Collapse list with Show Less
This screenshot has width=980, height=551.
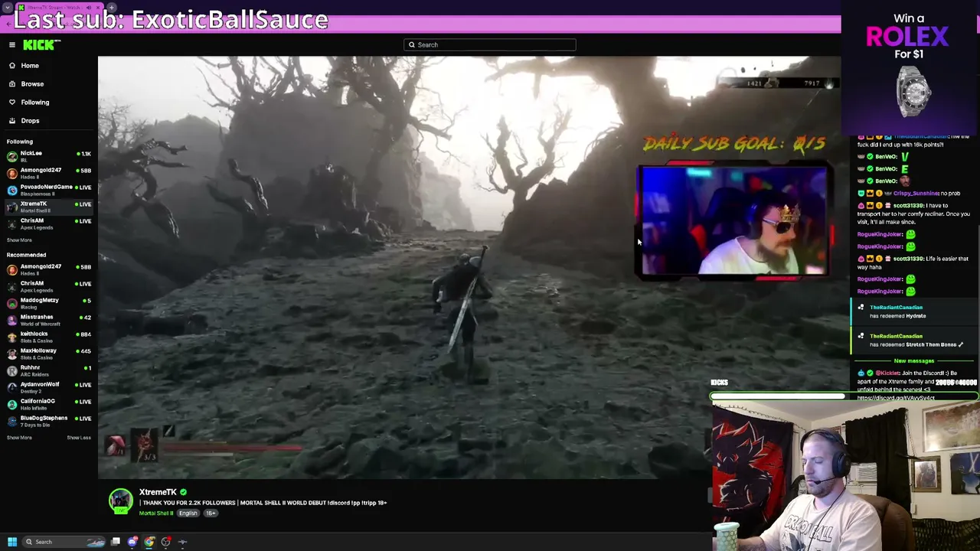79,438
